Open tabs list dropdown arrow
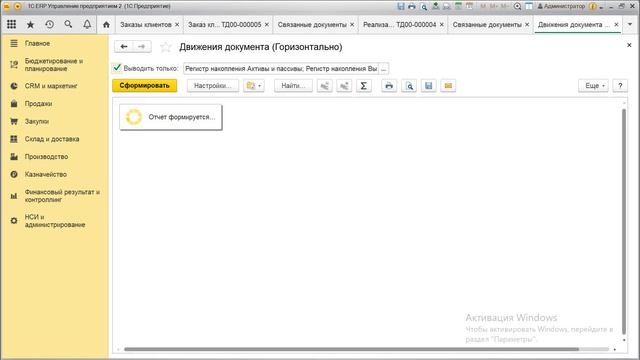Viewport: 640px width, 360px height. (x=630, y=24)
